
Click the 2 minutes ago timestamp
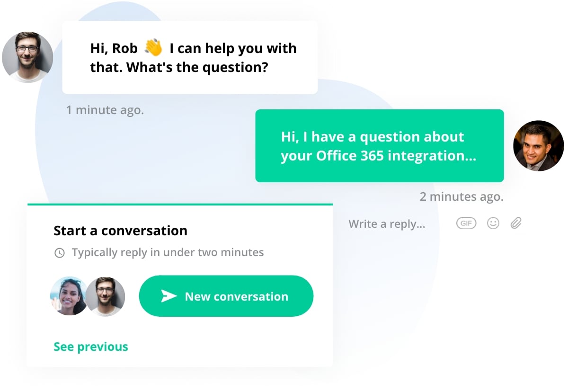tap(461, 196)
